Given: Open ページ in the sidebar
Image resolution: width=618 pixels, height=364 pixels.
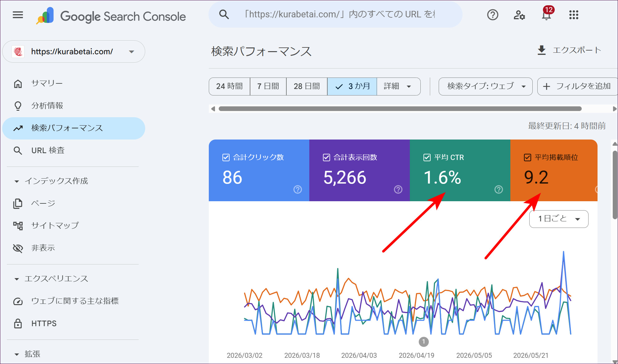Looking at the screenshot, I should pos(74,203).
